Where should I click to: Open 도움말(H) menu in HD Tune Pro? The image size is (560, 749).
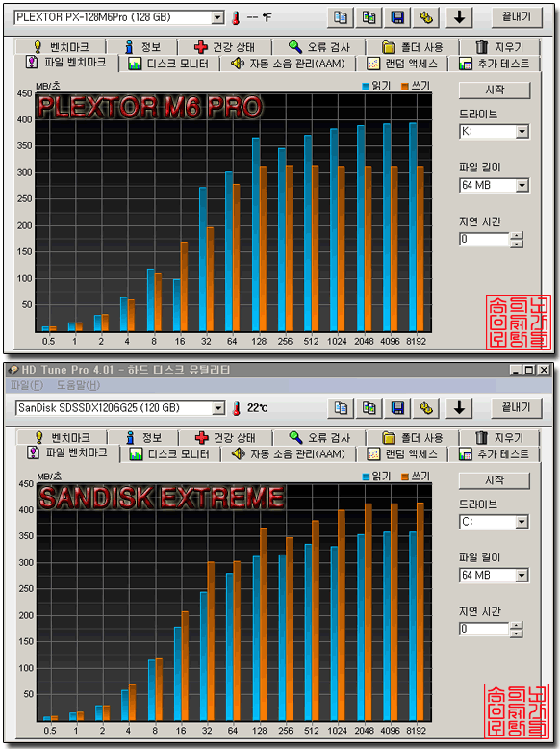pyautogui.click(x=78, y=385)
